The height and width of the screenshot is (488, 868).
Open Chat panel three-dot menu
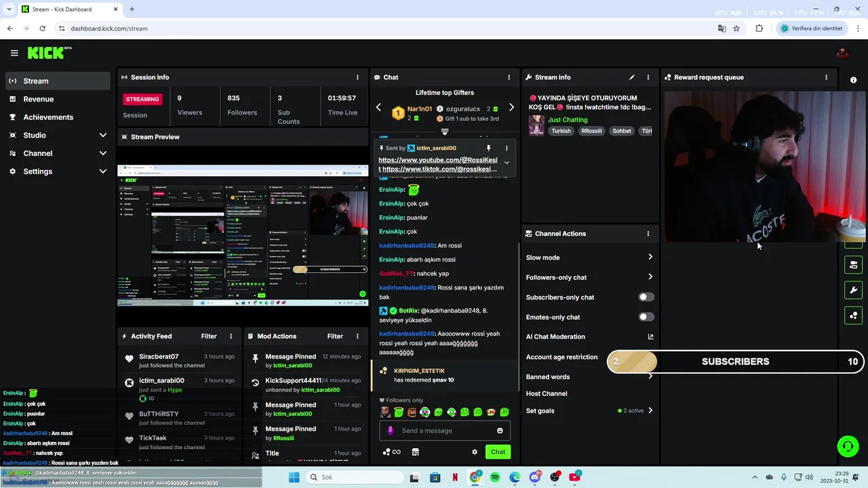tap(509, 77)
